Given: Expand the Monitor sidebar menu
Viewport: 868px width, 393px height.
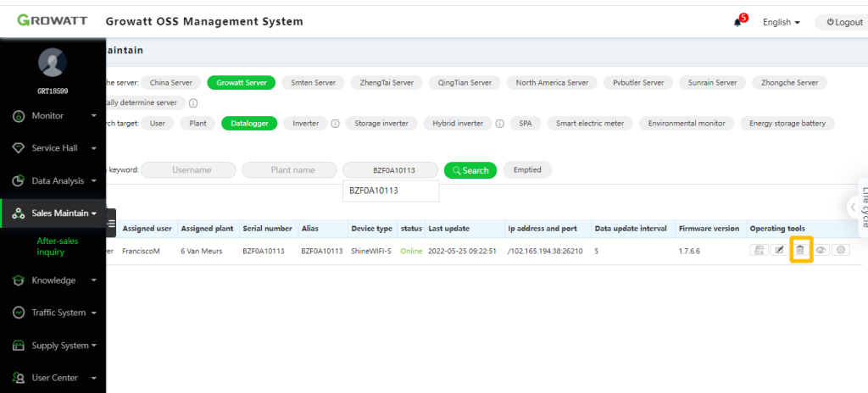Looking at the screenshot, I should tap(53, 116).
